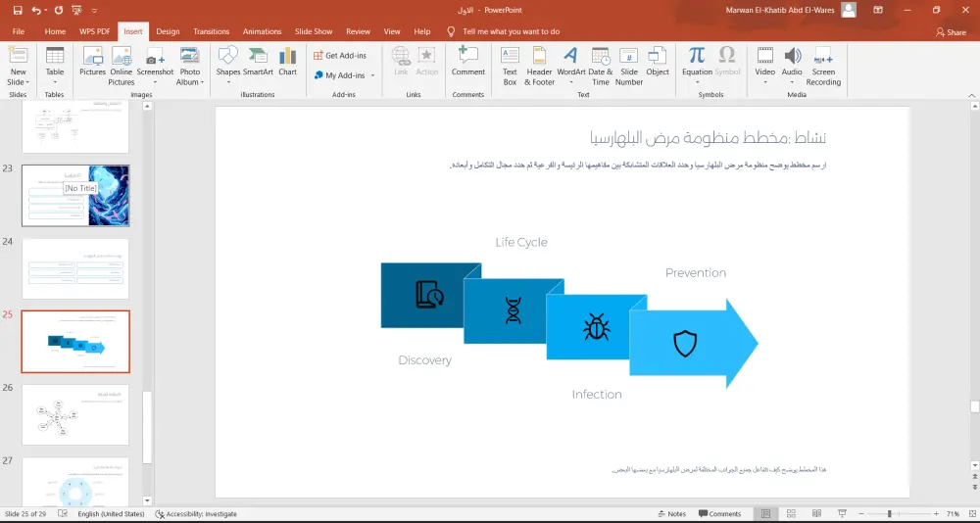Click the Redo repeat icon
Viewport: 980px width, 523px height.
click(59, 10)
